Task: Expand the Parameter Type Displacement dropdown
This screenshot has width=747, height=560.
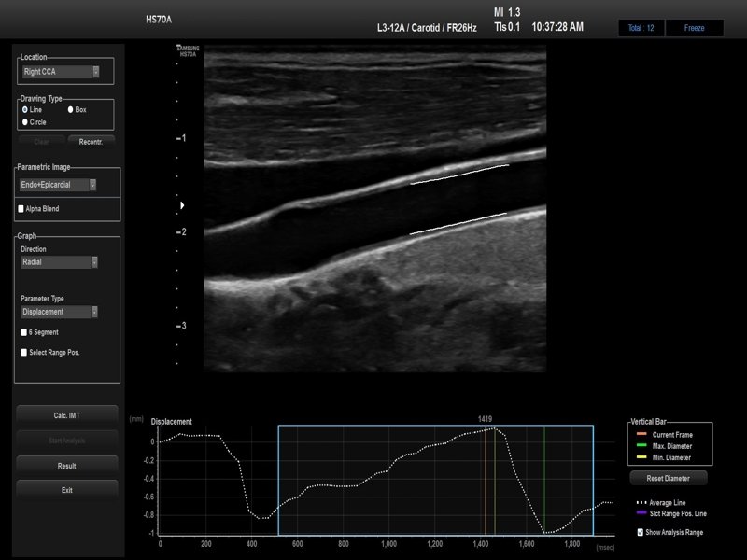Action: [x=59, y=312]
